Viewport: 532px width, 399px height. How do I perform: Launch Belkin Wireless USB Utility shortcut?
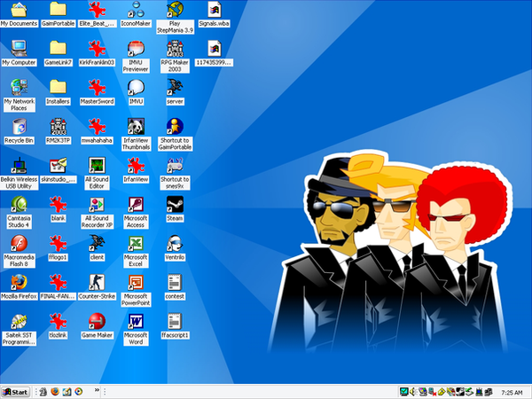19,166
